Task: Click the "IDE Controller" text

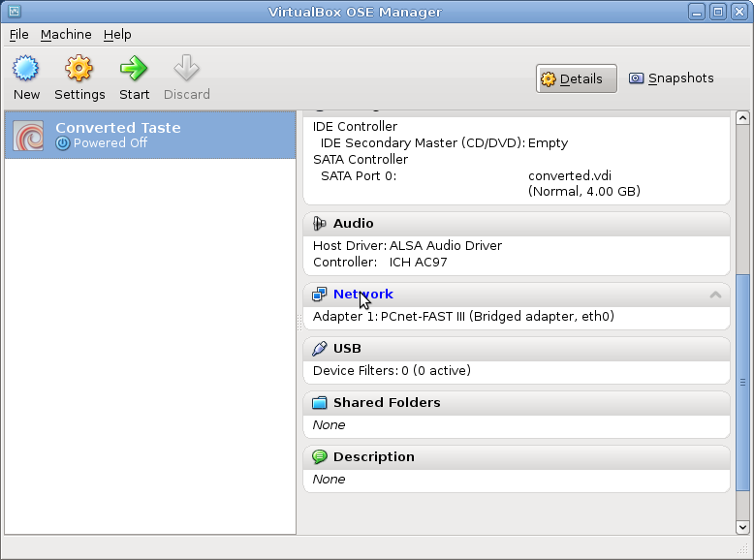Action: 355,127
